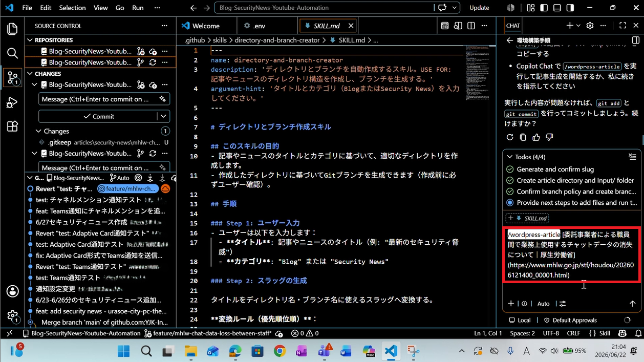The width and height of the screenshot is (644, 362).
Task: Maximize the chat panel
Action: tap(622, 26)
